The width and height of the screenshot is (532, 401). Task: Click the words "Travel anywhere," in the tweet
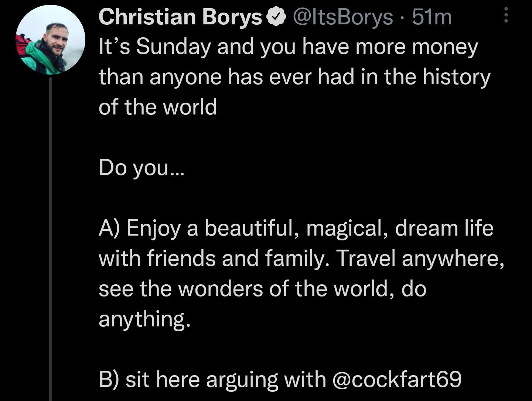pyautogui.click(x=420, y=258)
